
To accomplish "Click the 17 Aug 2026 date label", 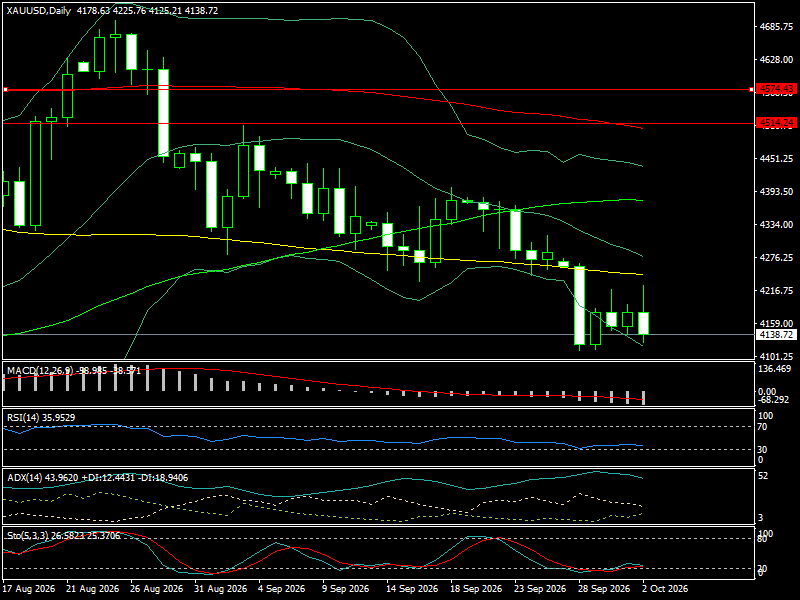I will point(29,588).
